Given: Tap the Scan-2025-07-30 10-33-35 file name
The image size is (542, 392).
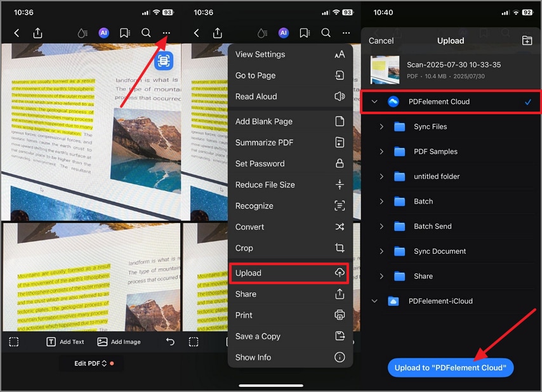Looking at the screenshot, I should point(454,65).
